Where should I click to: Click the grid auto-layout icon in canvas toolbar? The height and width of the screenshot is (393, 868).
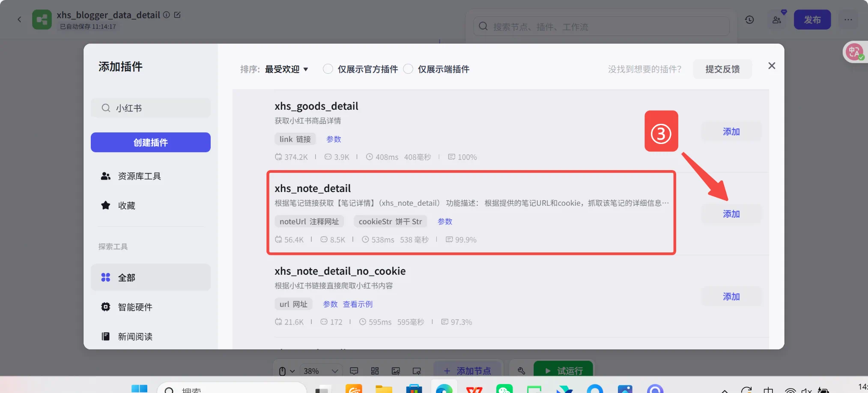(375, 371)
